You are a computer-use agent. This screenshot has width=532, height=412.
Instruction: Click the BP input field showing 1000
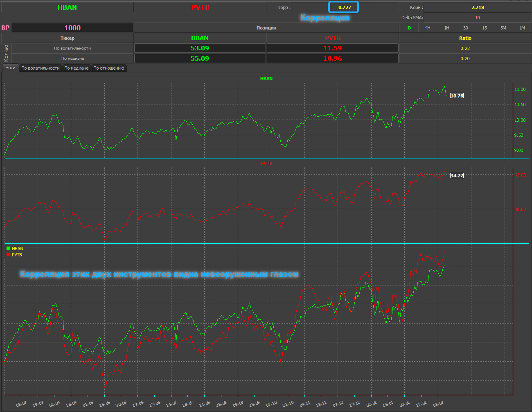[x=72, y=28]
